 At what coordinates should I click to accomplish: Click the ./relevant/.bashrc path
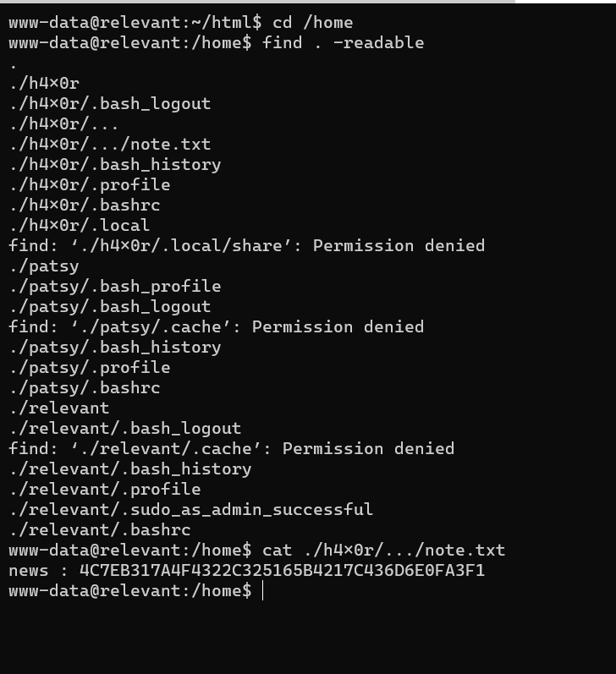[100, 530]
